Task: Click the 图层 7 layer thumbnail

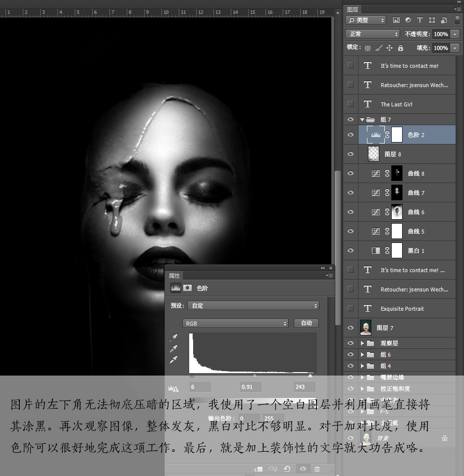Action: click(365, 328)
